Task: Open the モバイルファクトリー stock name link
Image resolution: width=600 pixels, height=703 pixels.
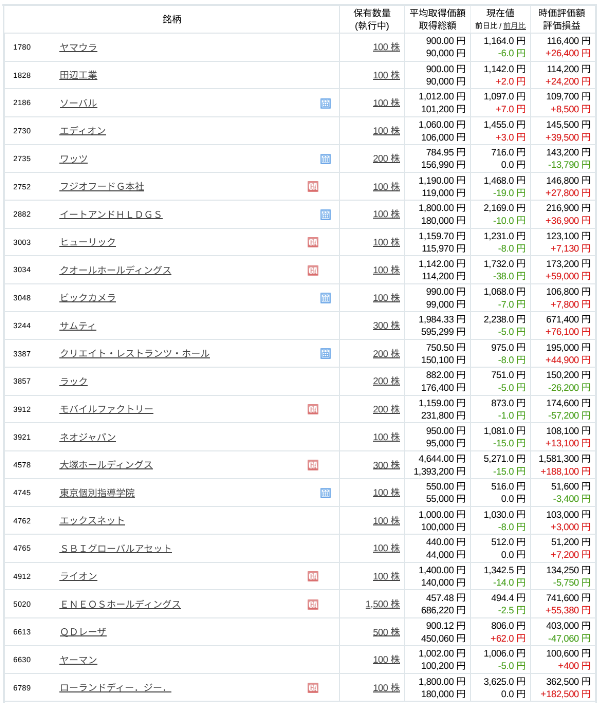Action: point(107,409)
